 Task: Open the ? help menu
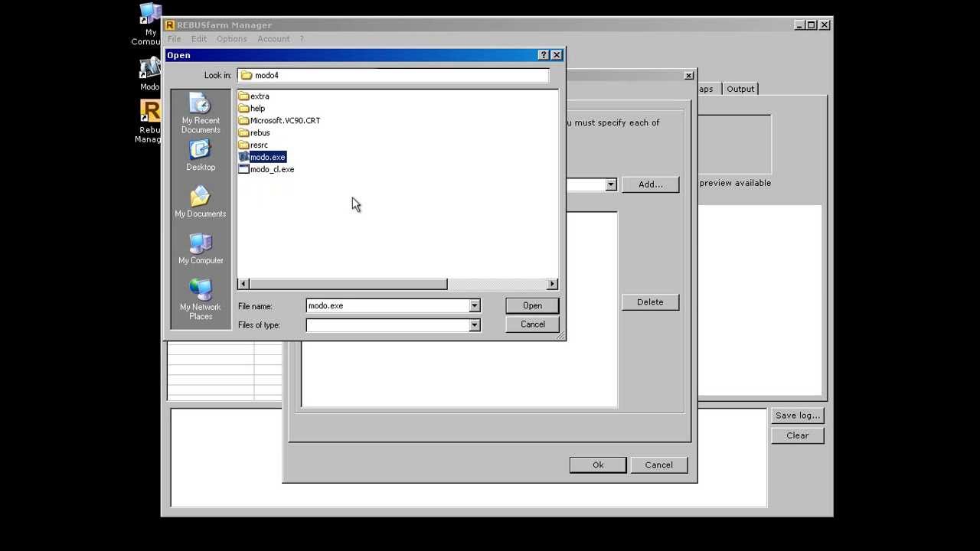click(302, 39)
